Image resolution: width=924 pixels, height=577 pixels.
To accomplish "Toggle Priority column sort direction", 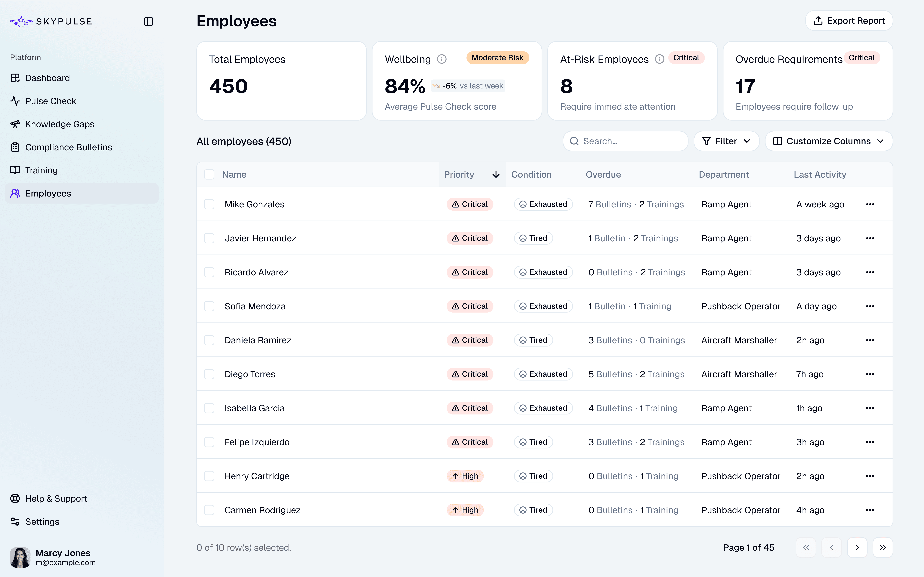I will point(495,174).
